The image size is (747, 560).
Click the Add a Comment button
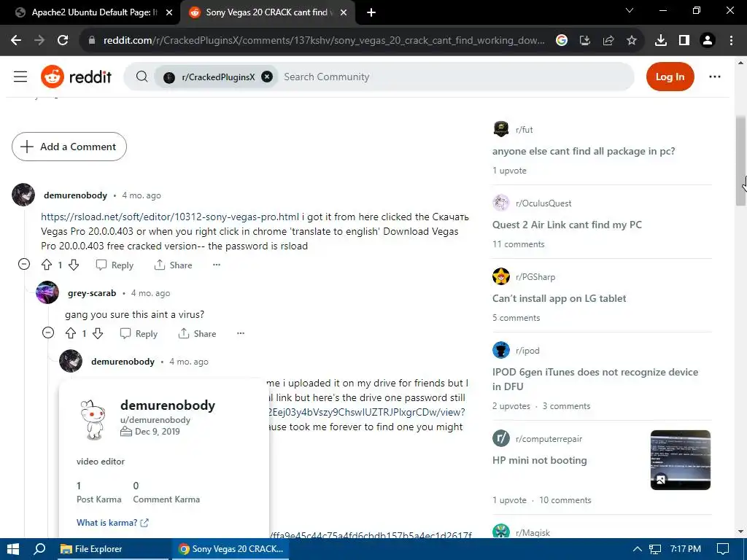(x=69, y=147)
